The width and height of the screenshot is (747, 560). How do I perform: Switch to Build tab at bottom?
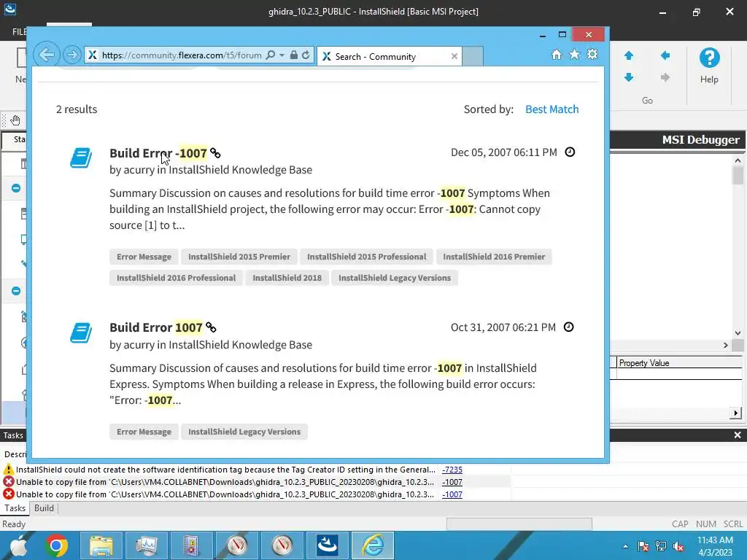[44, 508]
